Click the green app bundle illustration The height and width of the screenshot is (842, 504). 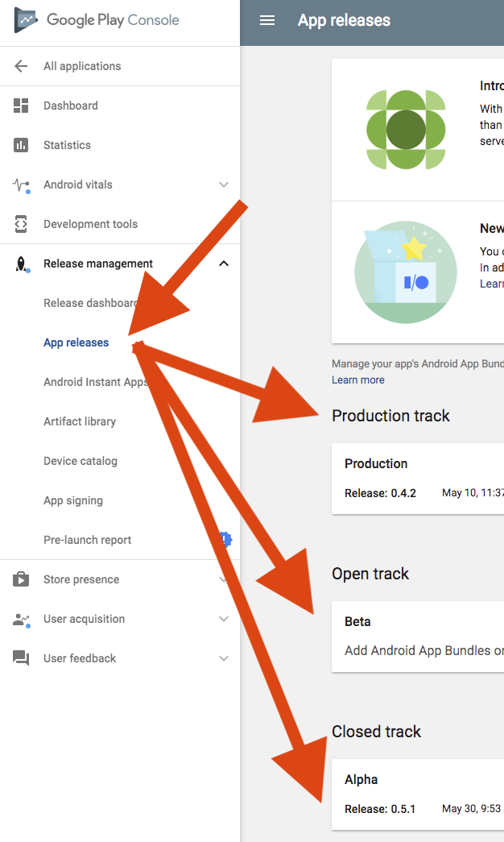tap(406, 130)
